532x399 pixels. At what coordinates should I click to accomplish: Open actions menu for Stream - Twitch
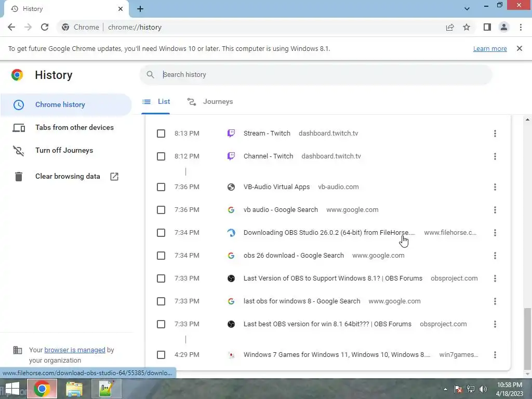pyautogui.click(x=495, y=134)
